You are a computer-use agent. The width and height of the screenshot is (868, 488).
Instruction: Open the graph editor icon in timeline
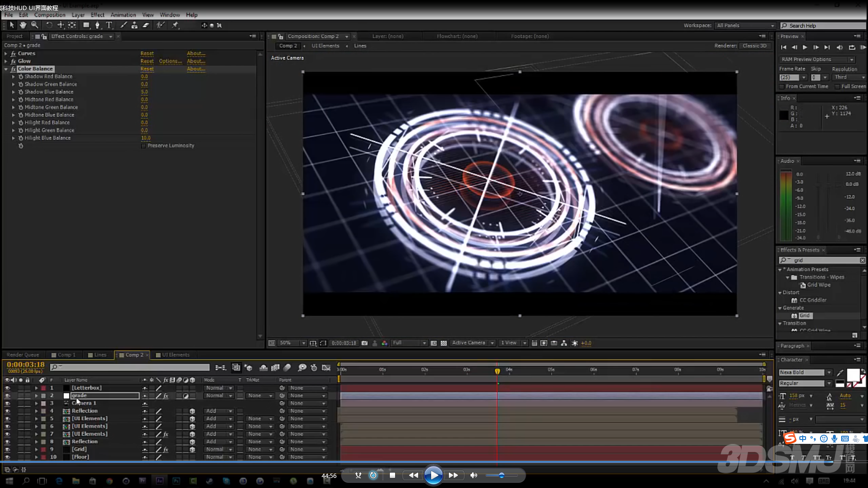click(326, 368)
